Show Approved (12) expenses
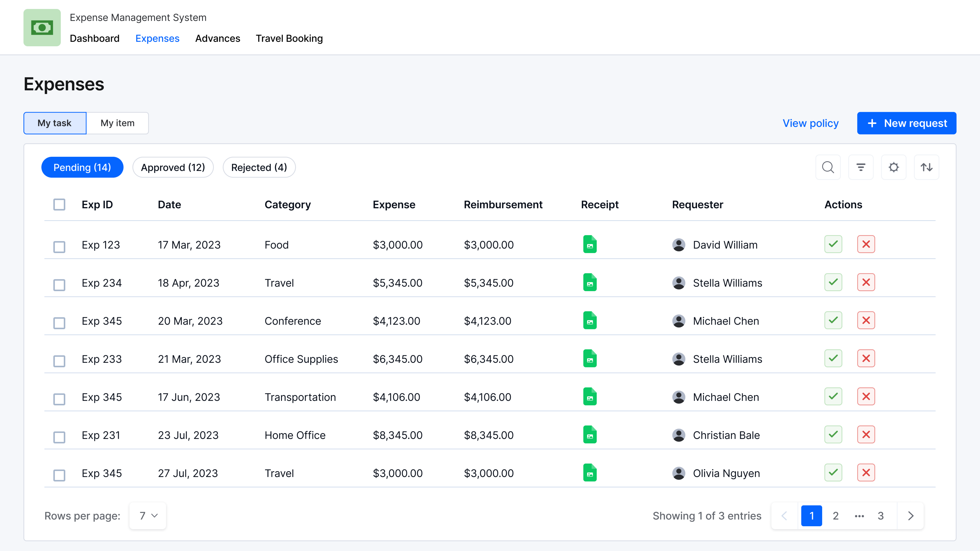 pos(173,167)
